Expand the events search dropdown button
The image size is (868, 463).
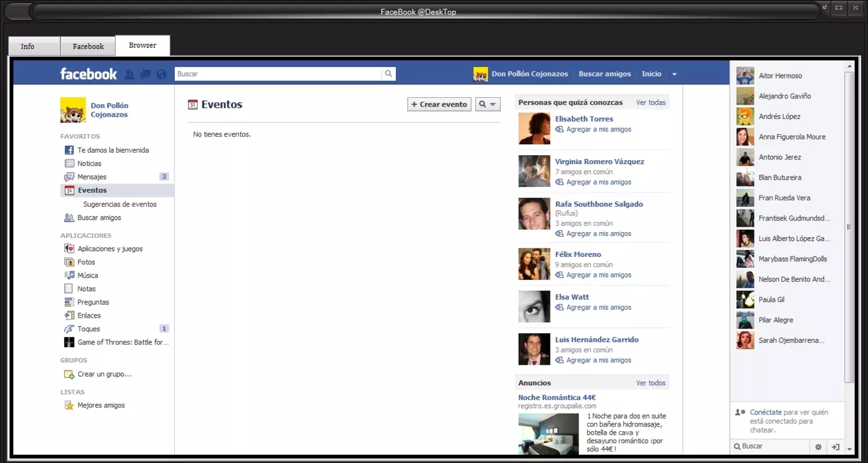click(x=487, y=105)
